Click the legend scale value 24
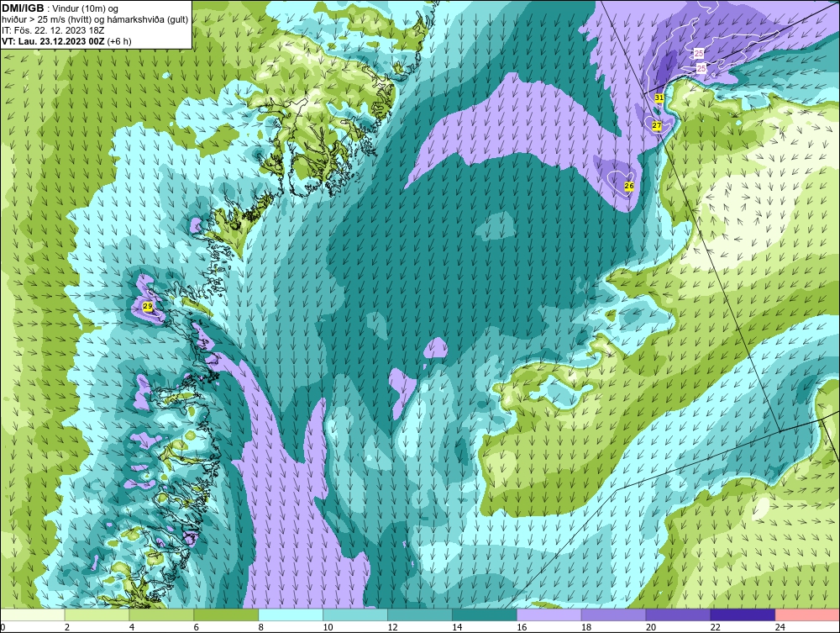The image size is (840, 633). pyautogui.click(x=780, y=627)
